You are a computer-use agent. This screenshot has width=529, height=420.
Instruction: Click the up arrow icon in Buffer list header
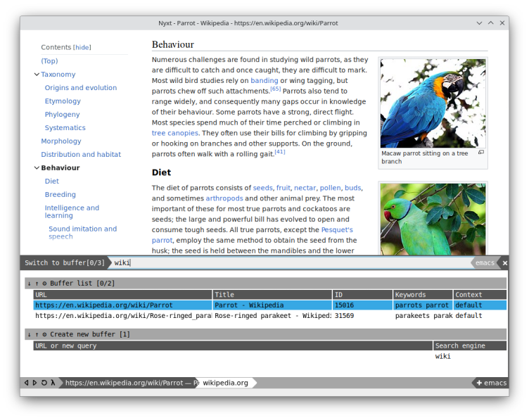pyautogui.click(x=37, y=284)
